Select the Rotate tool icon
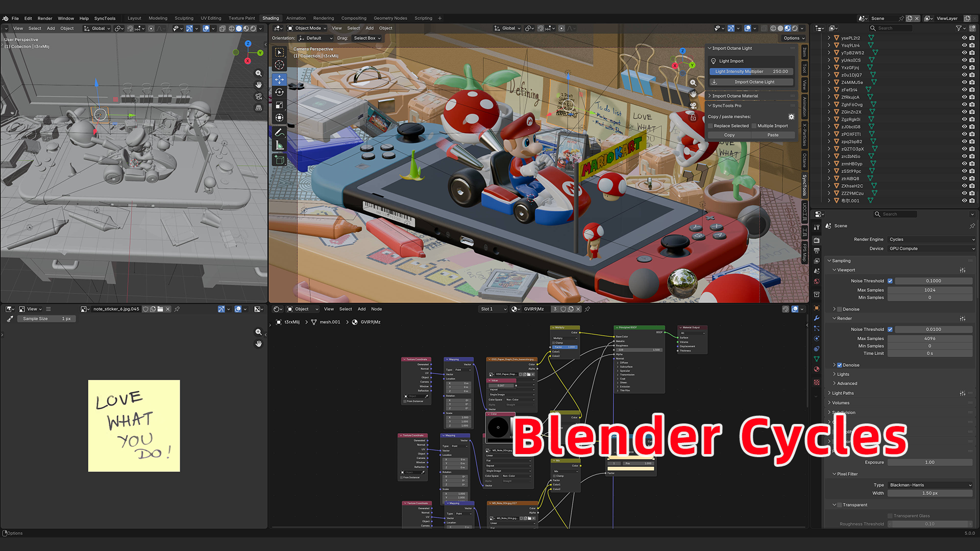Screen dimensions: 980x551 tap(279, 92)
